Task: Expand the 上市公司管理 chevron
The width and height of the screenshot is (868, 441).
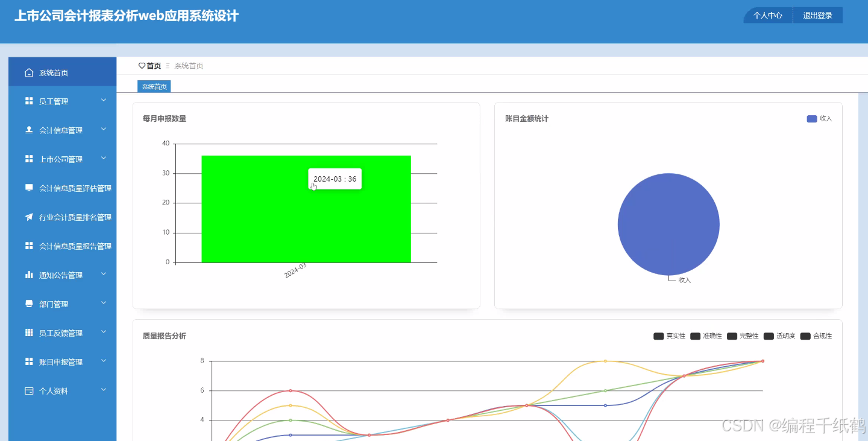Action: 104,159
